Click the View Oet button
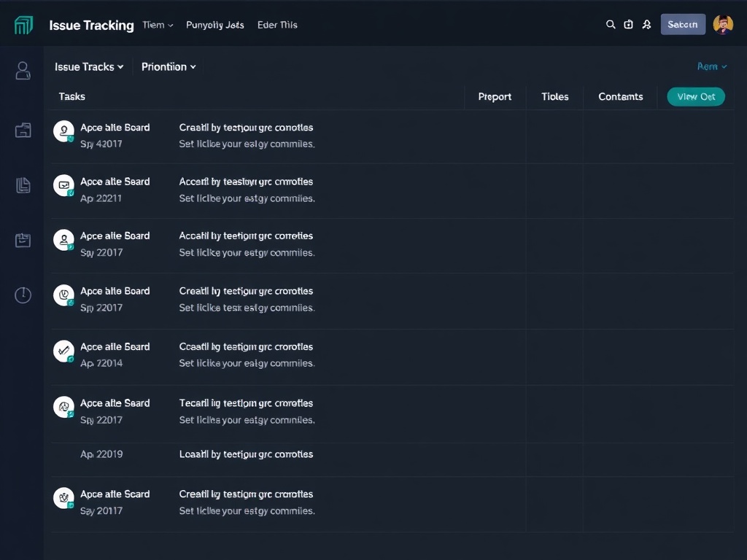Screen dimensions: 747x560 pos(695,96)
